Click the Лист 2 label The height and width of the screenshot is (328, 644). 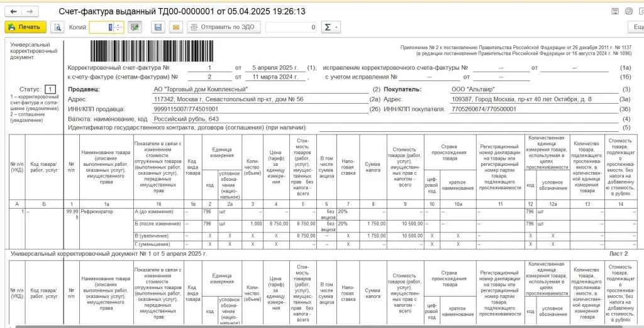click(x=619, y=254)
